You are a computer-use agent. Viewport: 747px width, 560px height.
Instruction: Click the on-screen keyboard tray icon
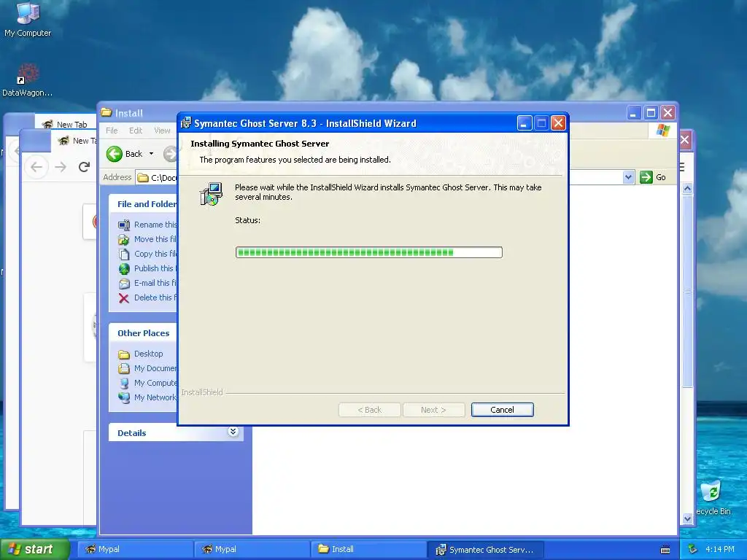click(665, 550)
